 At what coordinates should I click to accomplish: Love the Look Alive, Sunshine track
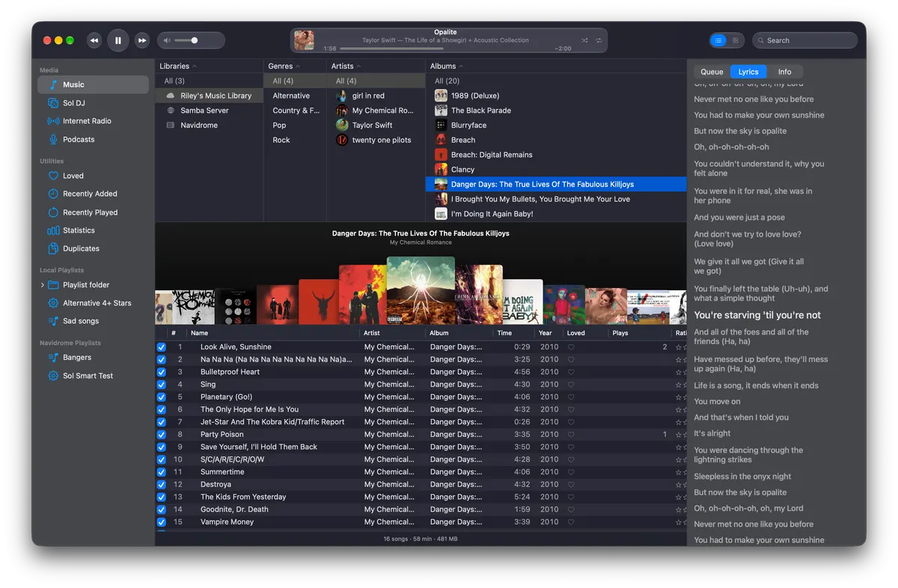tap(571, 347)
